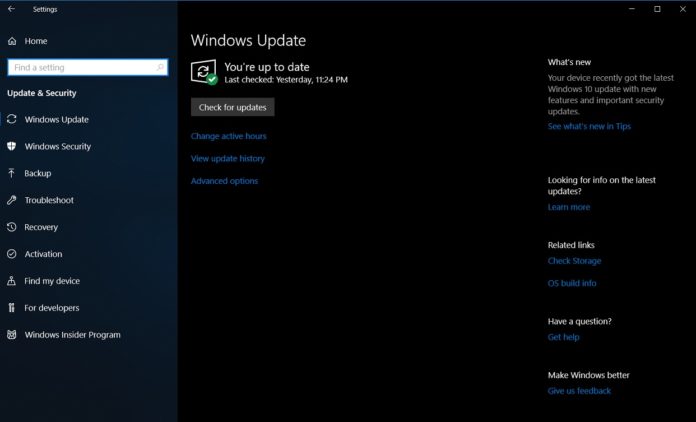The height and width of the screenshot is (422, 696).
Task: Click the Have a question? heading
Action: 579,321
